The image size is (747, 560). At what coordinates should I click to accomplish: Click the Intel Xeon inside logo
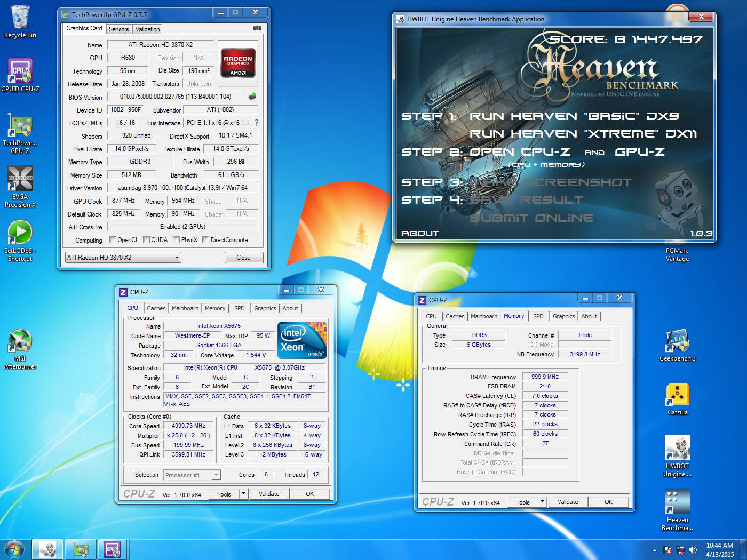(301, 340)
